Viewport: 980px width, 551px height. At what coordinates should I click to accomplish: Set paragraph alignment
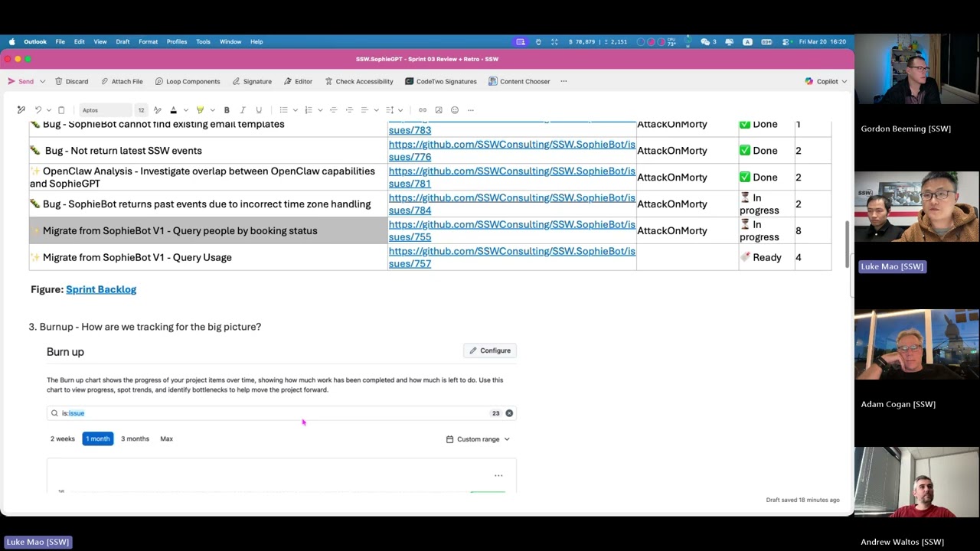click(x=364, y=110)
